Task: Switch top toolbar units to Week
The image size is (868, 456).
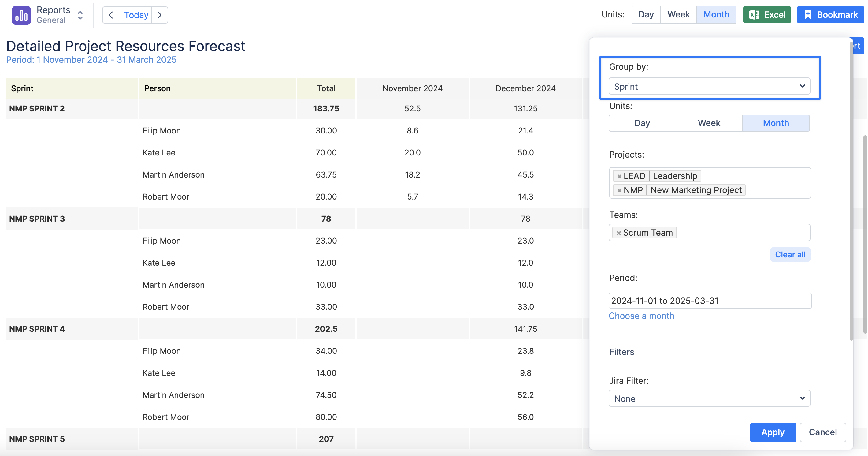Action: tap(678, 14)
